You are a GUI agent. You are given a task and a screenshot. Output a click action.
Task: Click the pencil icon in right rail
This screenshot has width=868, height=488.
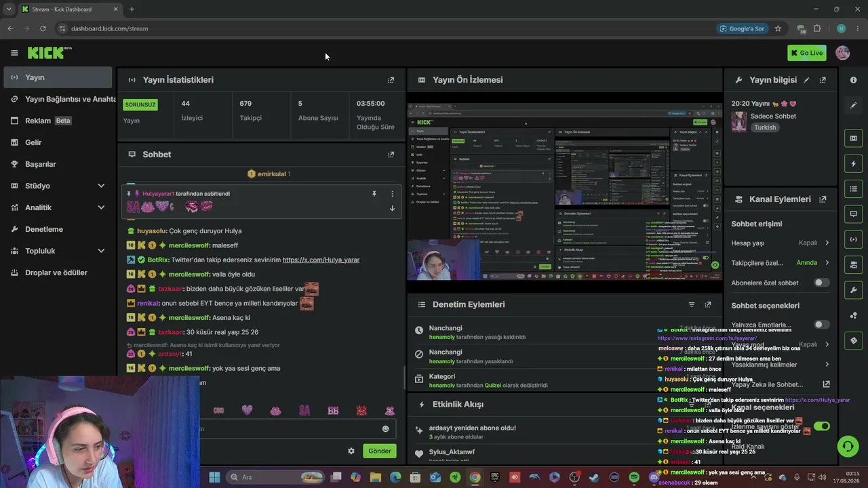pos(853,105)
